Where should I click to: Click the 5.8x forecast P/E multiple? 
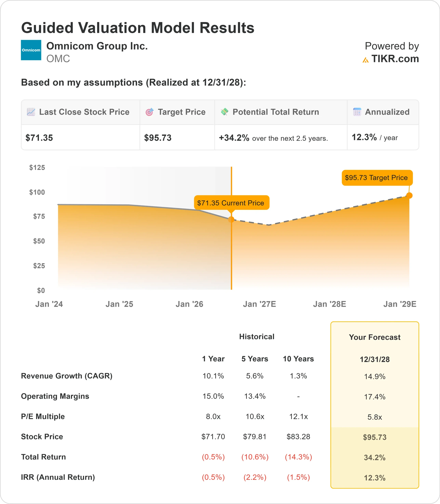tap(375, 417)
